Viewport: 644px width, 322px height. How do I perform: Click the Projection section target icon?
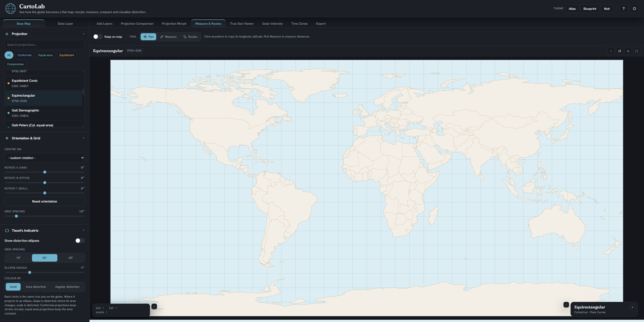7,34
